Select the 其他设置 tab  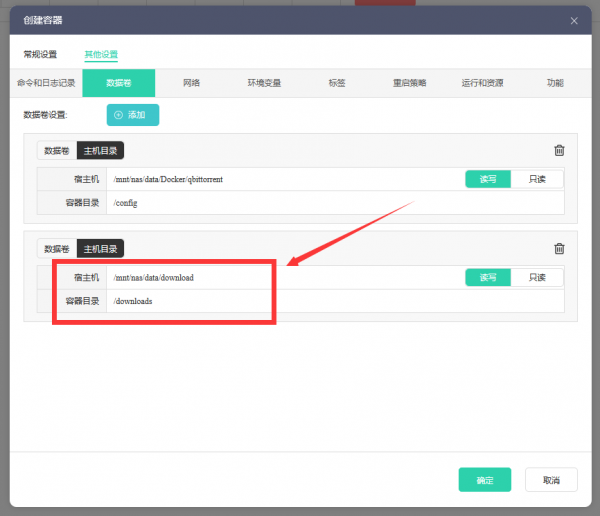[101, 54]
